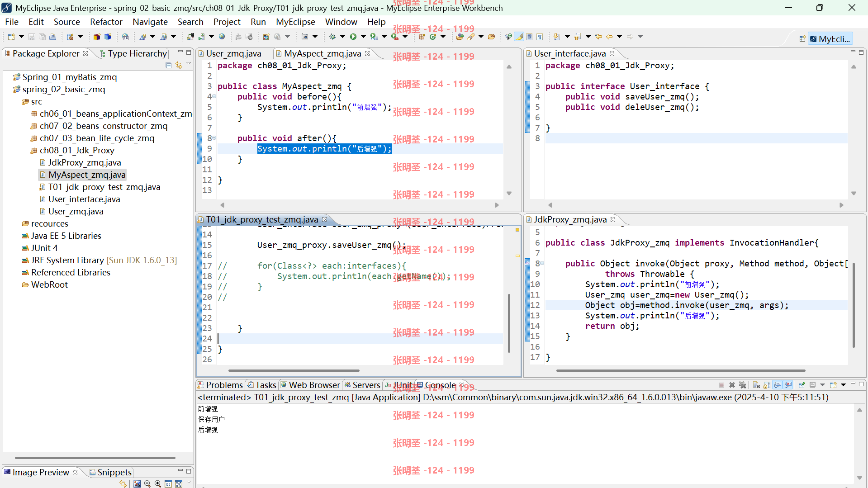Viewport: 868px width, 488px height.
Task: Click JdkProxy_zmq editor horizontal scrollbar
Action: [681, 370]
